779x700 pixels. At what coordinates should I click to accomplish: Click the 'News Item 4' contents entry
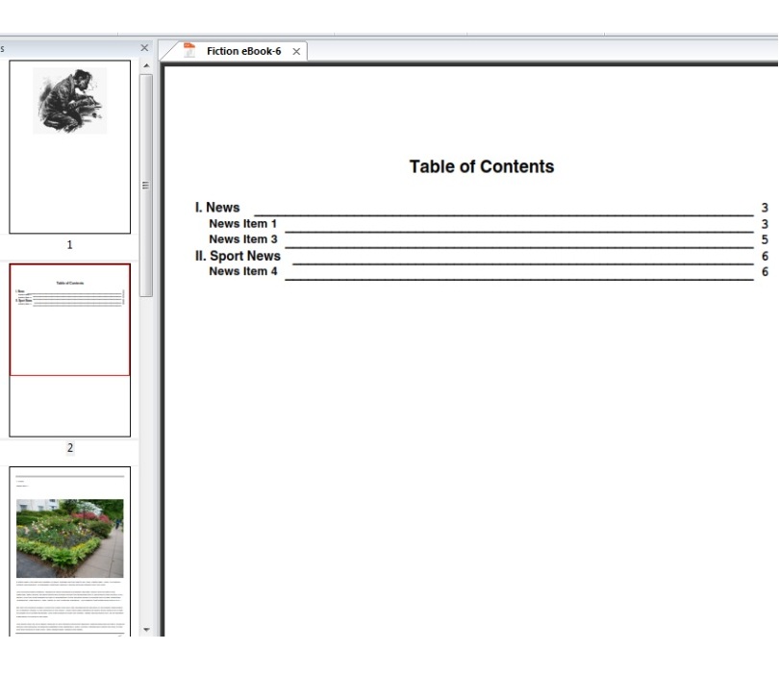point(243,271)
